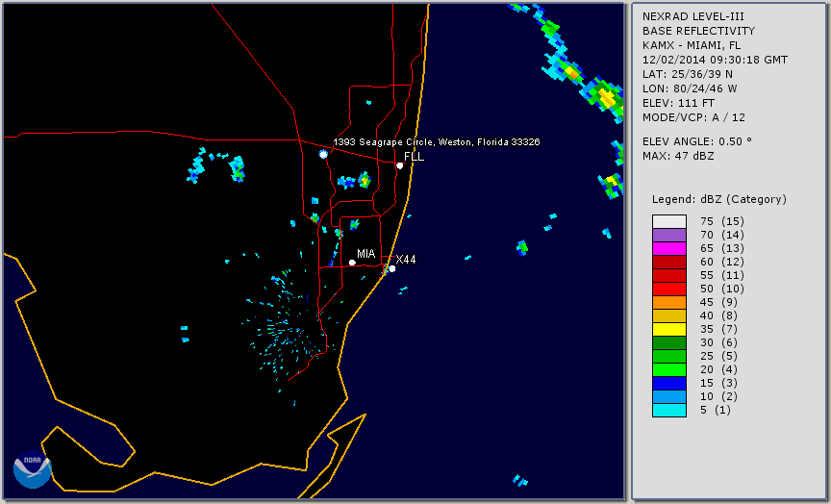Click the X44 marker dot
Viewport: 831px width, 504px height.
(x=392, y=269)
